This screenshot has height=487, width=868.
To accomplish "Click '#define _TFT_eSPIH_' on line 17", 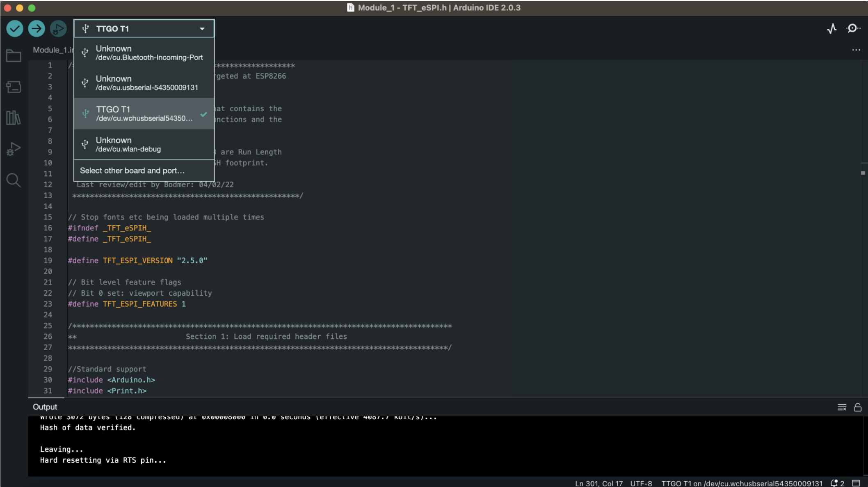I will pyautogui.click(x=110, y=239).
